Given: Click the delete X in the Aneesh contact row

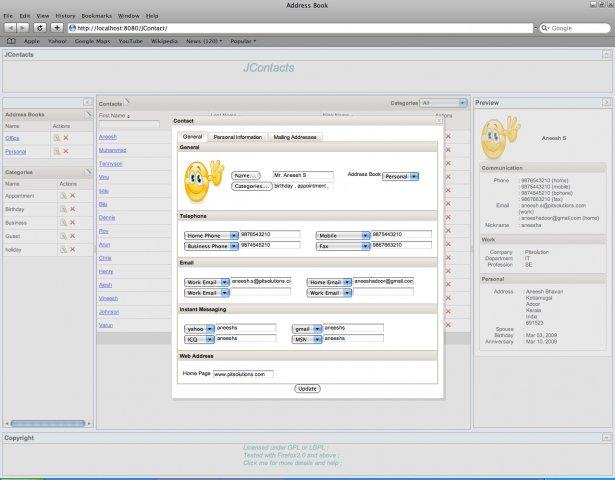Looking at the screenshot, I should pos(448,136).
